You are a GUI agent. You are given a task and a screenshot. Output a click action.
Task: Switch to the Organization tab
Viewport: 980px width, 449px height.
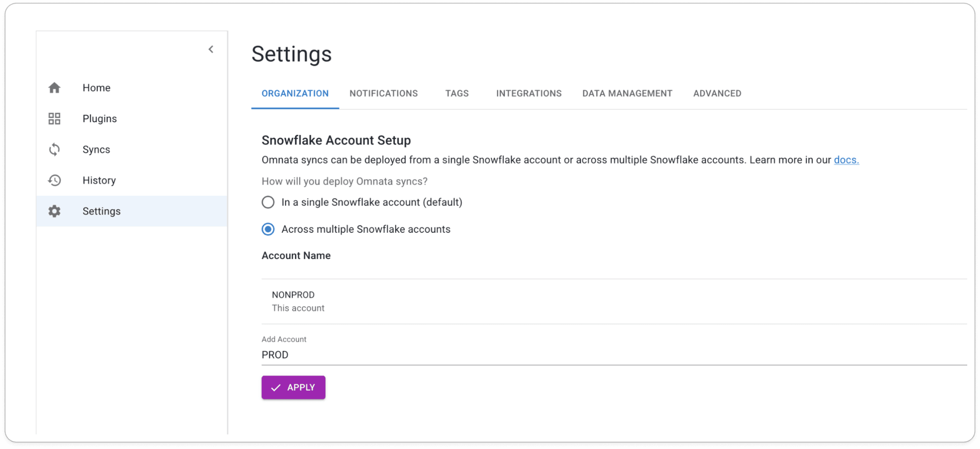pos(295,94)
